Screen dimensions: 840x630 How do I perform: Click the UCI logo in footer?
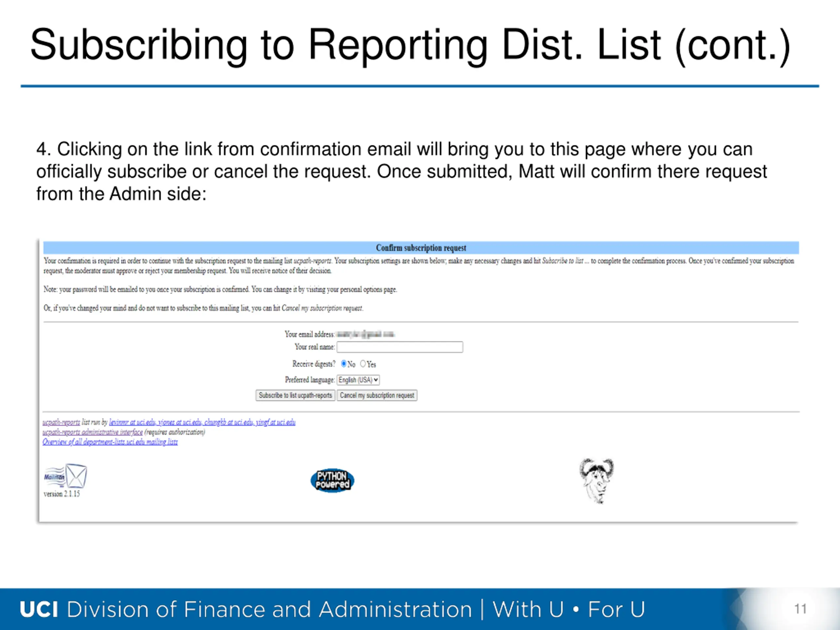pyautogui.click(x=39, y=610)
